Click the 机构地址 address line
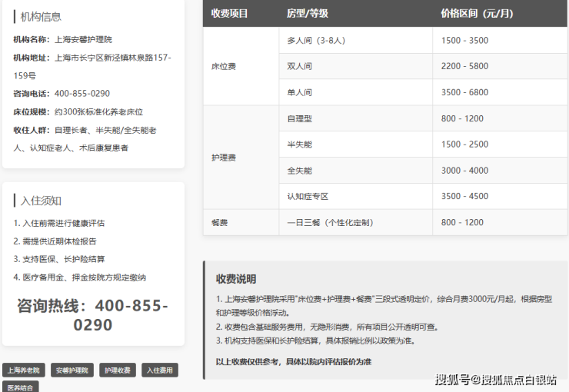Viewport: 569px width, 392px height. click(x=92, y=66)
